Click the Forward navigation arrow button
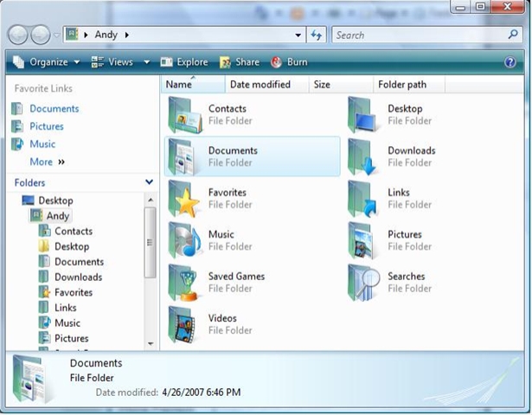The width and height of the screenshot is (532, 415). [x=41, y=35]
